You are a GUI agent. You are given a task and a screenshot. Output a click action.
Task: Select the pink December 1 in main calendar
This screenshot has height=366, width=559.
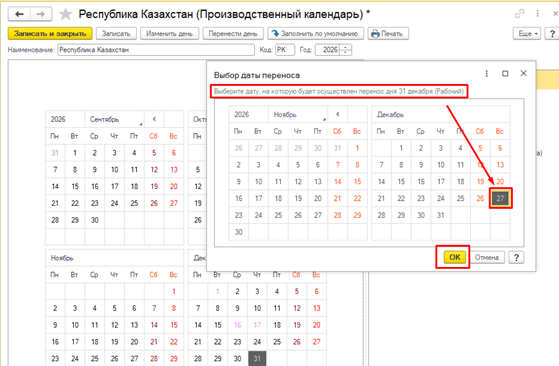tap(217, 292)
